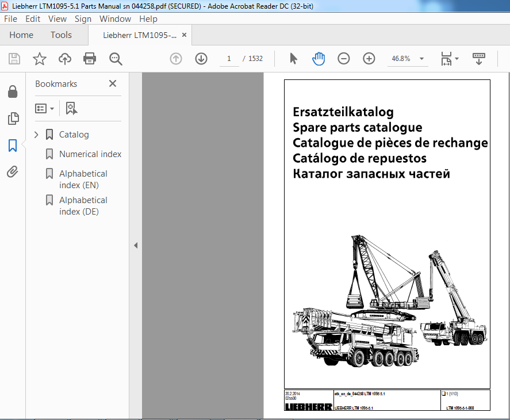Toggle the Bookmarks panel icon
The width and height of the screenshot is (510, 420).
[x=13, y=146]
